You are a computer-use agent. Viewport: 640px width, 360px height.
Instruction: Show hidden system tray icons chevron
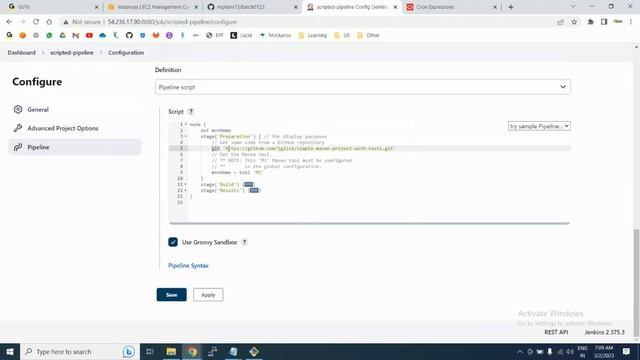click(x=520, y=351)
